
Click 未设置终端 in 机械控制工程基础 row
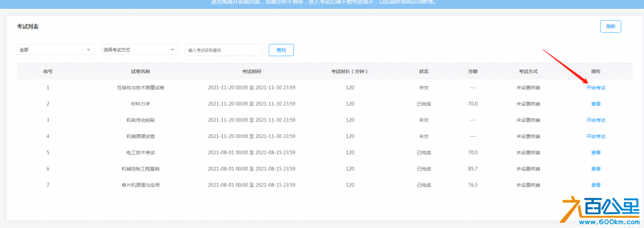(x=528, y=169)
